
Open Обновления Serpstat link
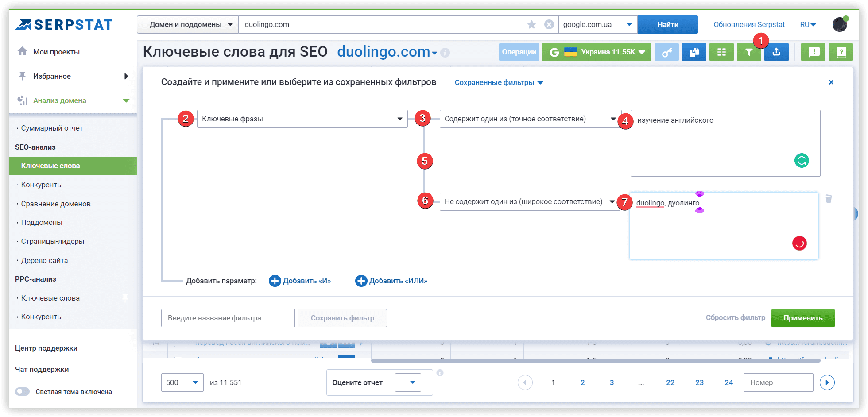pyautogui.click(x=749, y=24)
